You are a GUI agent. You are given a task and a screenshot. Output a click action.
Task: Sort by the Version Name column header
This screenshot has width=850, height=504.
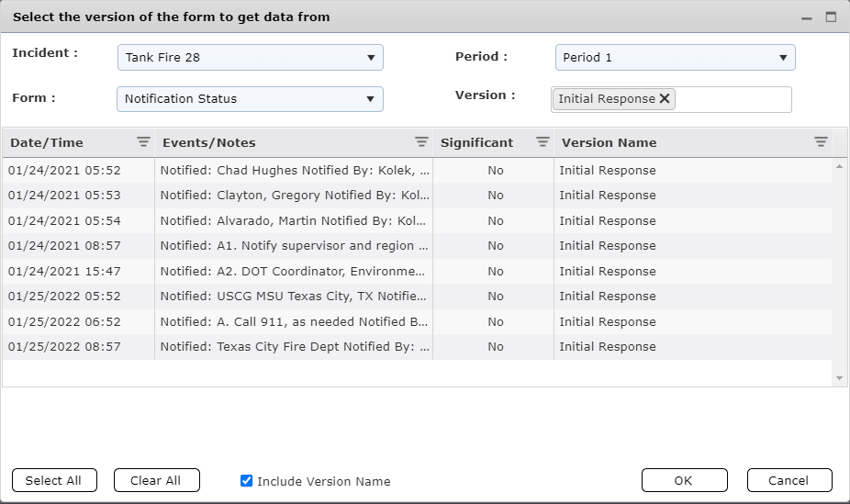coord(609,142)
